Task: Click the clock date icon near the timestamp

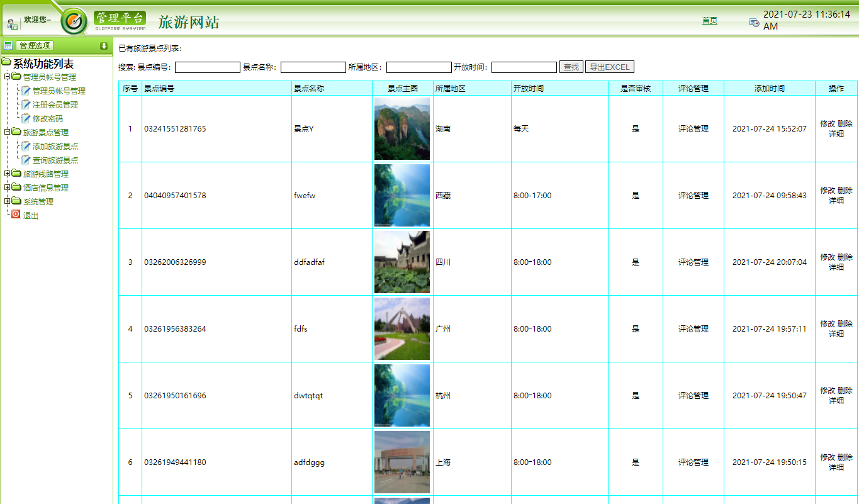Action: (753, 21)
